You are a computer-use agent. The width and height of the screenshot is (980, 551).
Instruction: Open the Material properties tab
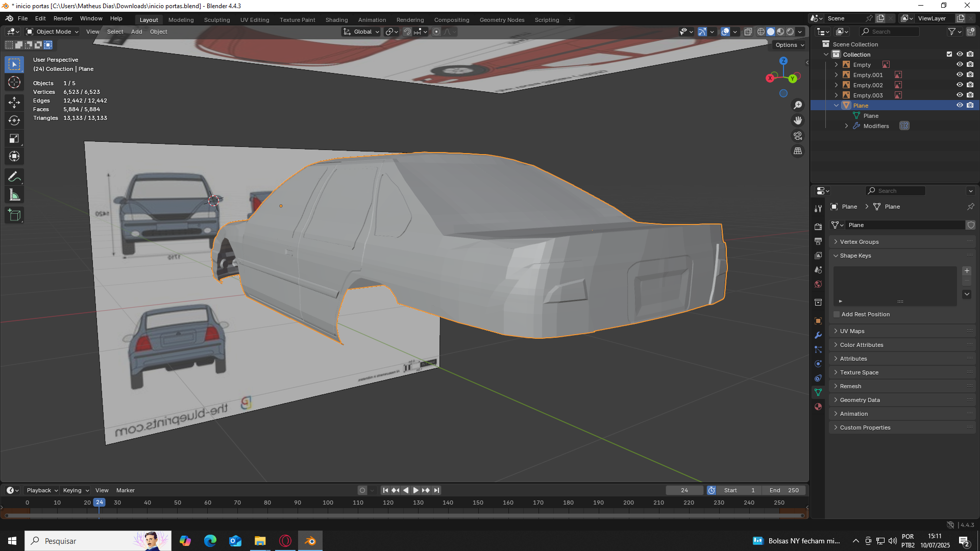(x=818, y=407)
